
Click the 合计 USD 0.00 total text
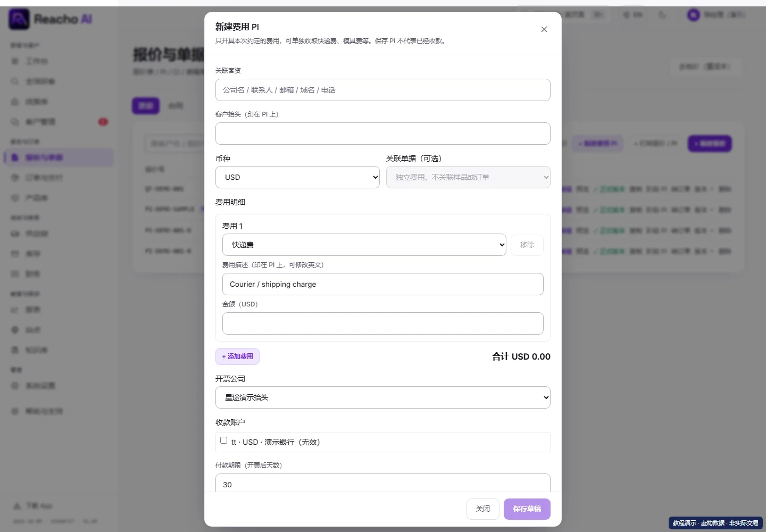(x=521, y=356)
